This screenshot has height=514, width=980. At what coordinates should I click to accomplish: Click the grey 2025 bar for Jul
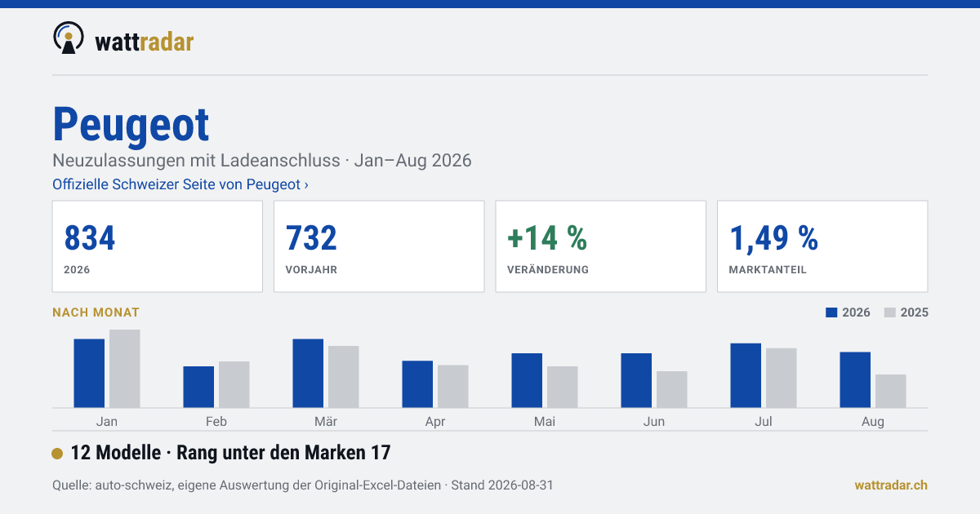tap(782, 378)
